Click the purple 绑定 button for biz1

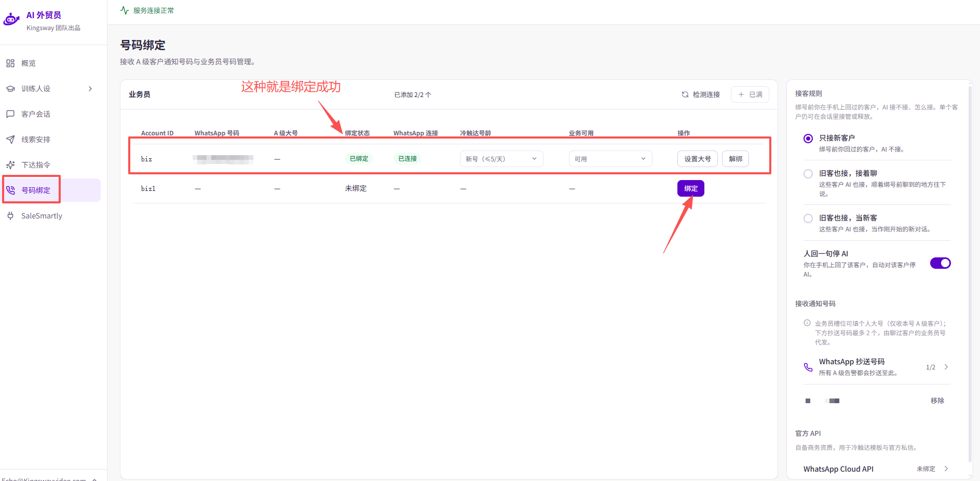(x=691, y=188)
